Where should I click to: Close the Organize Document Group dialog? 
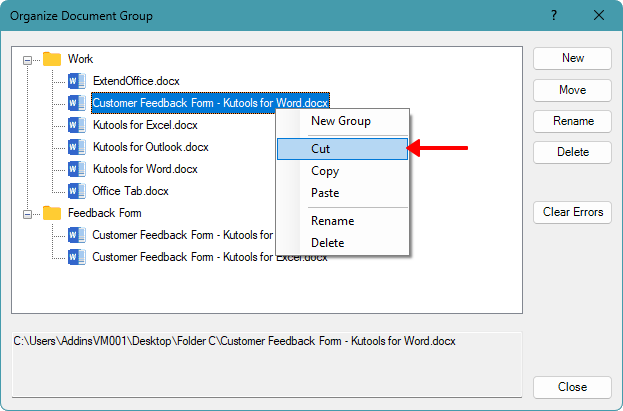(599, 16)
